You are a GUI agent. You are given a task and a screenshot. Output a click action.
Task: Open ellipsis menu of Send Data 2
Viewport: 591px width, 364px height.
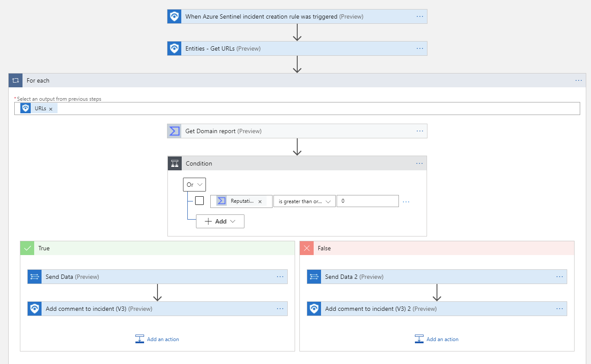pyautogui.click(x=559, y=277)
